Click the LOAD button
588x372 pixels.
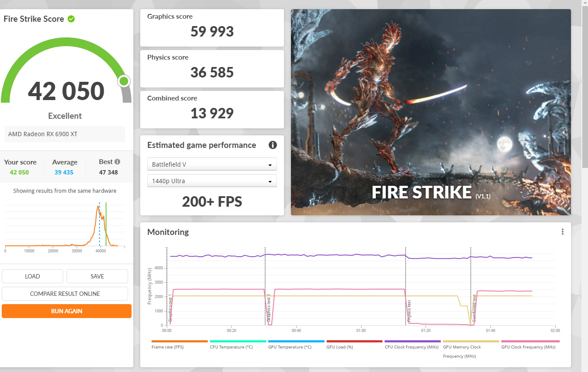coord(32,276)
